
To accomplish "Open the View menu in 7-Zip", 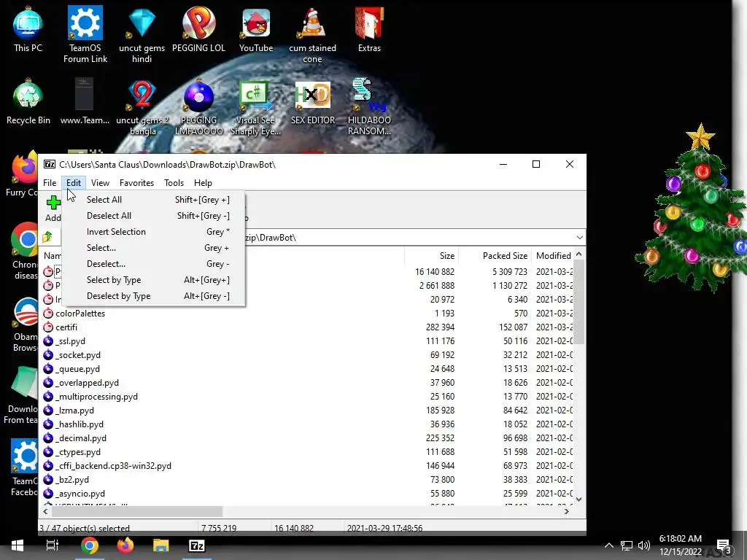I will point(100,183).
